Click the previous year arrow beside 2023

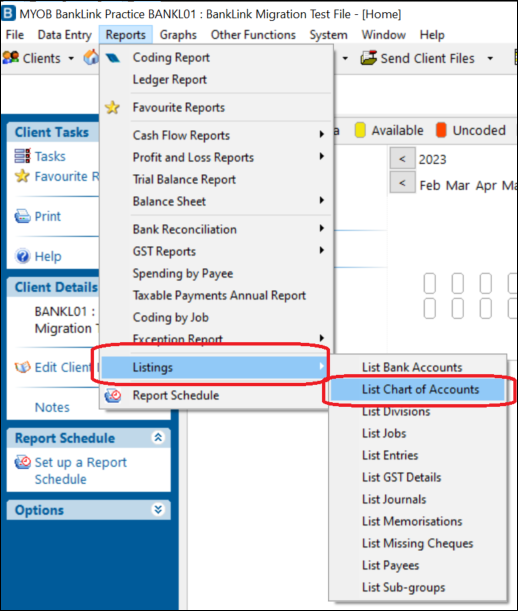(402, 159)
